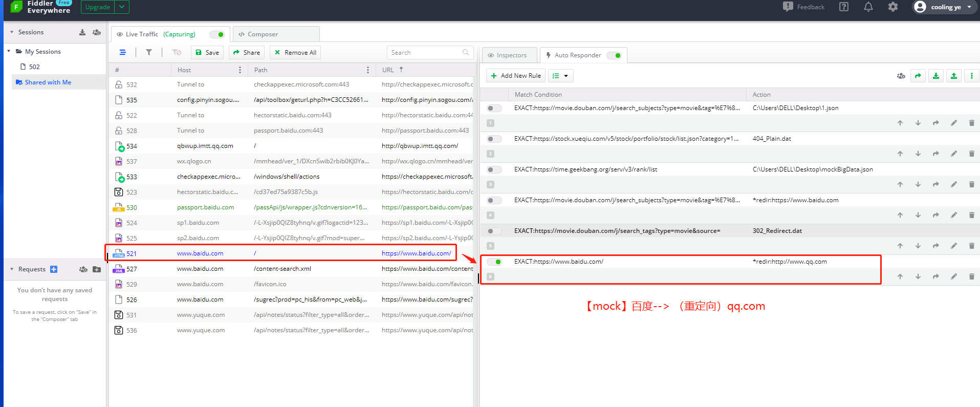The width and height of the screenshot is (980, 407).
Task: Disable the baidu to qq.com redirect rule toggle
Action: coord(494,262)
